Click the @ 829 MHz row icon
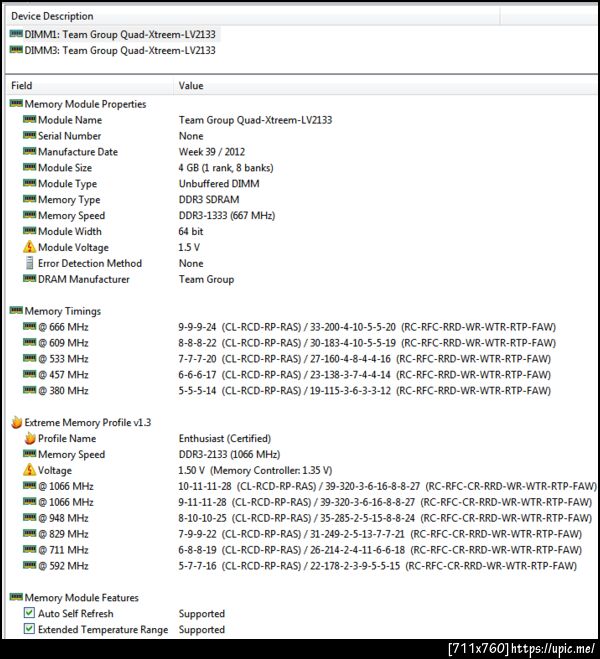This screenshot has height=659, width=600. (29, 533)
